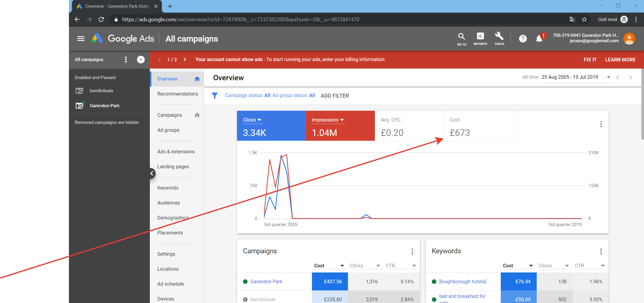Close the Overview - Garendon Park Hotel tab
Viewport: 644px width, 303px height.
156,6
